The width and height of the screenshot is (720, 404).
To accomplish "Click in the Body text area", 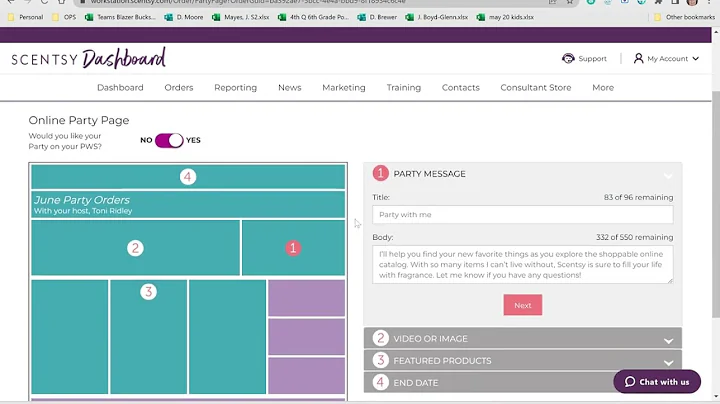I will coord(523,264).
